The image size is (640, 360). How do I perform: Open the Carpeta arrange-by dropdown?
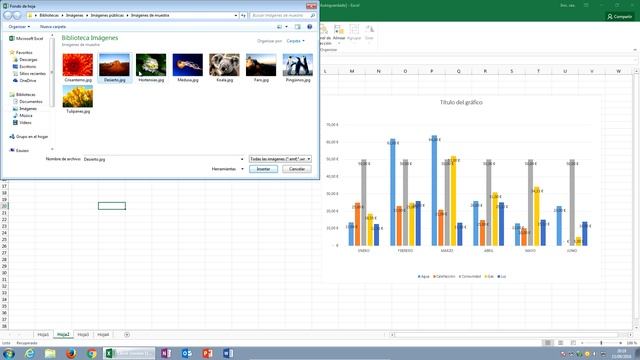(296, 41)
